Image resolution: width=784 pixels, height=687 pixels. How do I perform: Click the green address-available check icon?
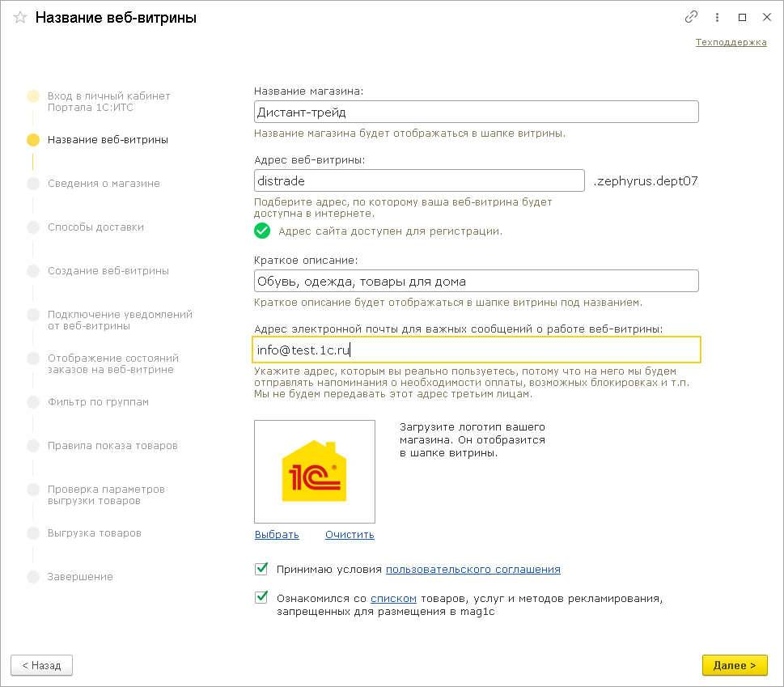pyautogui.click(x=262, y=231)
